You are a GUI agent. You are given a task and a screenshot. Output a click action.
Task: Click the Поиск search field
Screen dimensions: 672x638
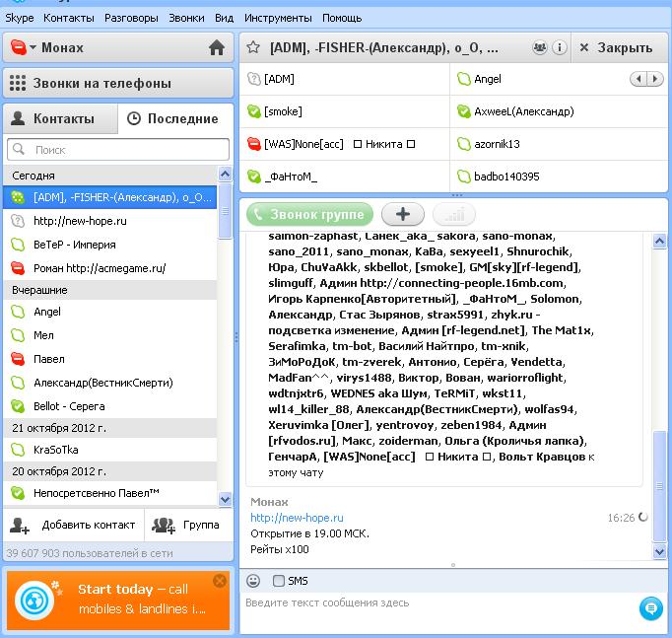click(x=118, y=150)
